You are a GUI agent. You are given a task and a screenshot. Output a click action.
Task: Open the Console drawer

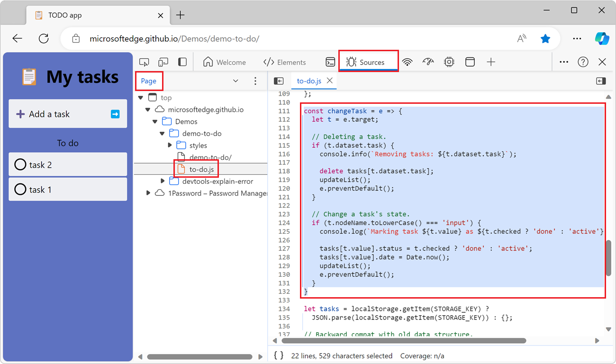[x=330, y=62]
